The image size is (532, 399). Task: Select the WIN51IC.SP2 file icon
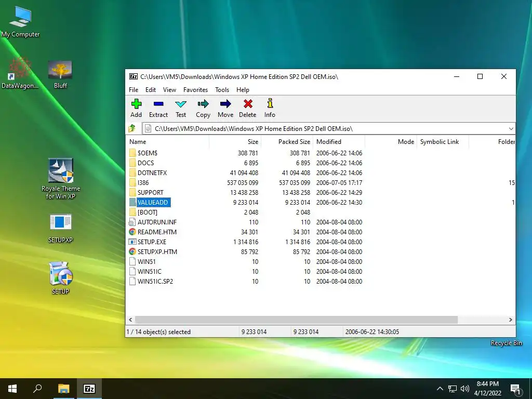[x=132, y=281]
